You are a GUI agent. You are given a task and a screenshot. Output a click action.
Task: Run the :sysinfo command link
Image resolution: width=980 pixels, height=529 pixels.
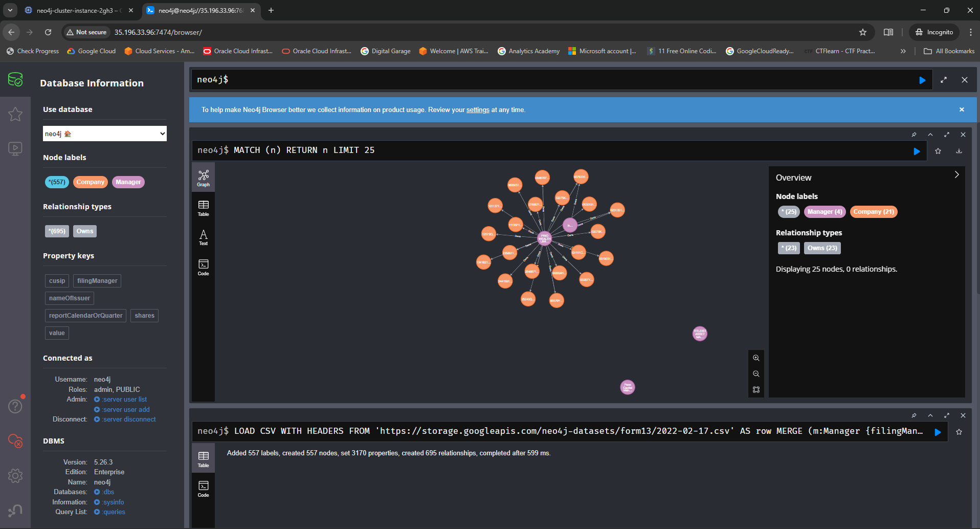(109, 502)
